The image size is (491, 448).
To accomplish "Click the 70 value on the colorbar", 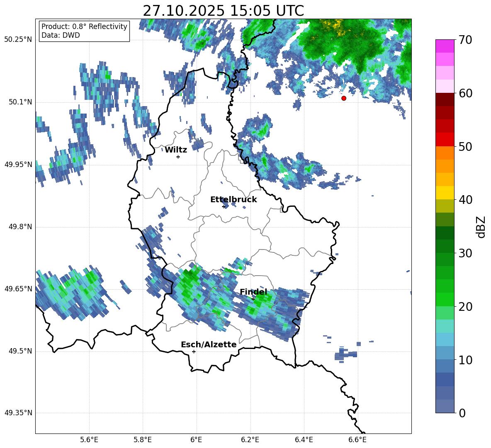I will (465, 40).
